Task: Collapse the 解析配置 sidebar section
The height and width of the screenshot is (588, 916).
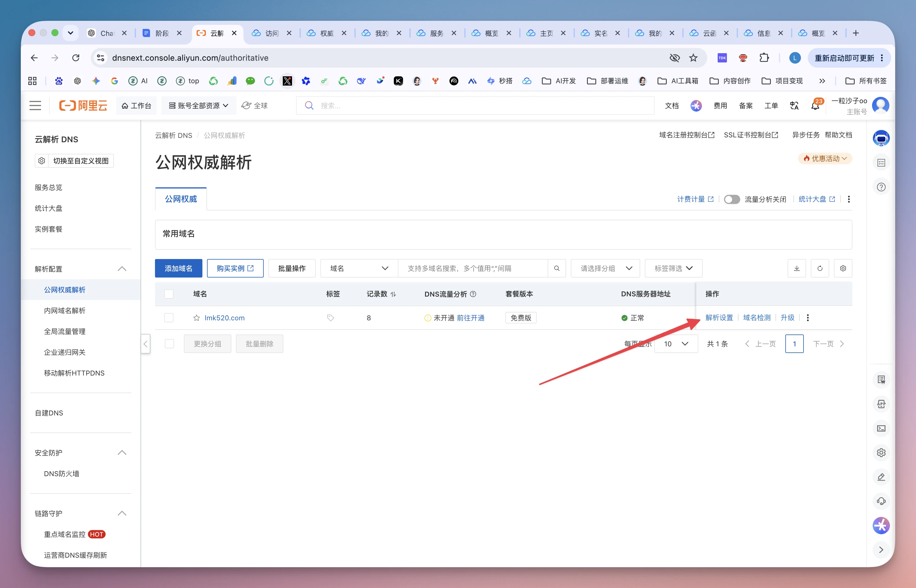Action: pos(122,269)
